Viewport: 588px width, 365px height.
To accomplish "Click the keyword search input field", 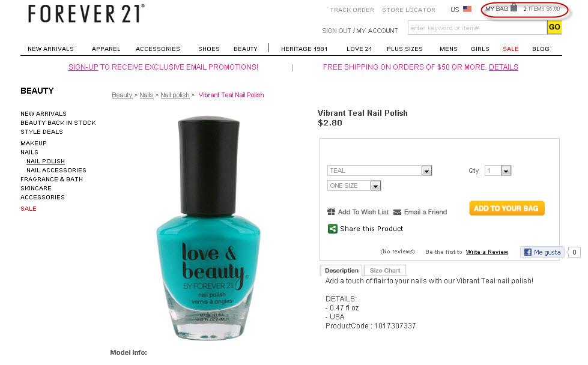I will pyautogui.click(x=477, y=28).
